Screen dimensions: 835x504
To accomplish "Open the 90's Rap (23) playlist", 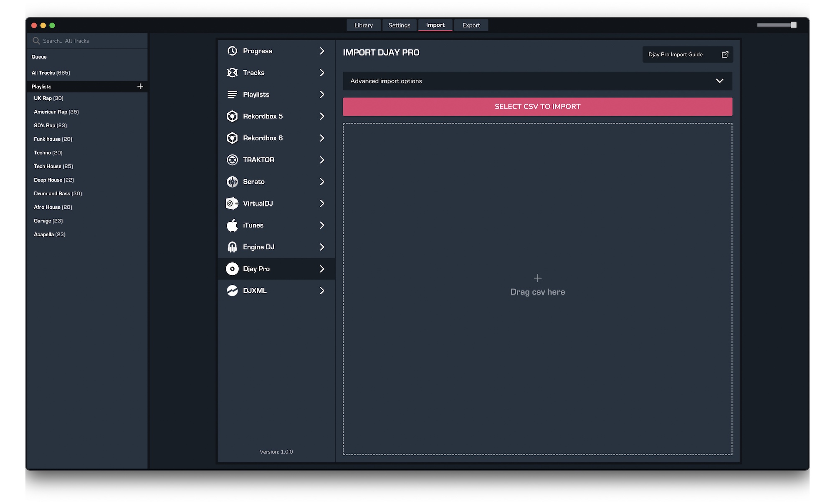I will [50, 125].
